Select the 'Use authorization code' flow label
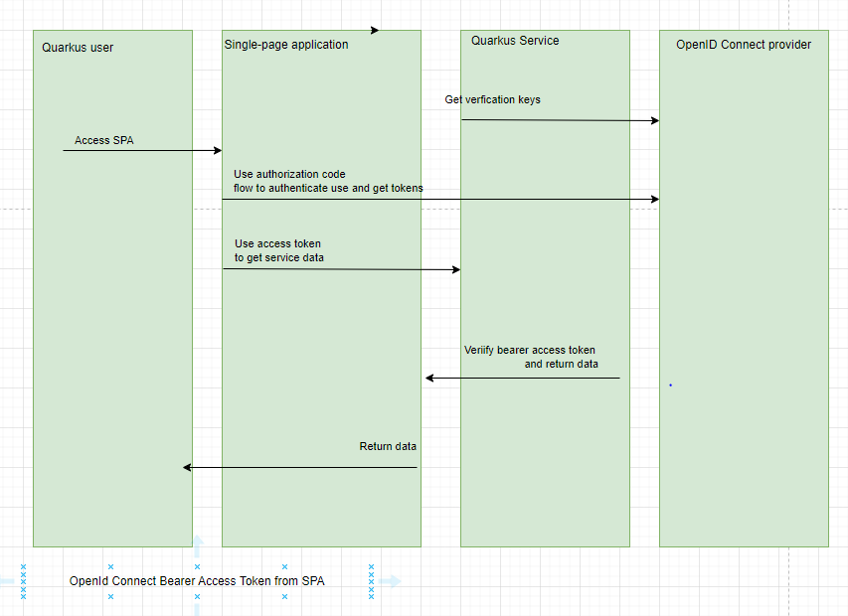Image resolution: width=848 pixels, height=616 pixels. click(328, 181)
